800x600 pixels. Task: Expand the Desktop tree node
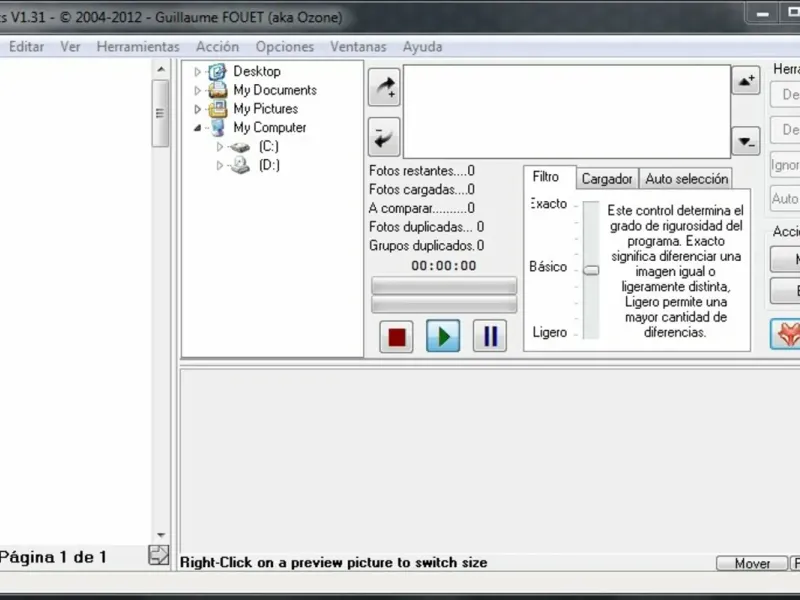[x=197, y=72]
